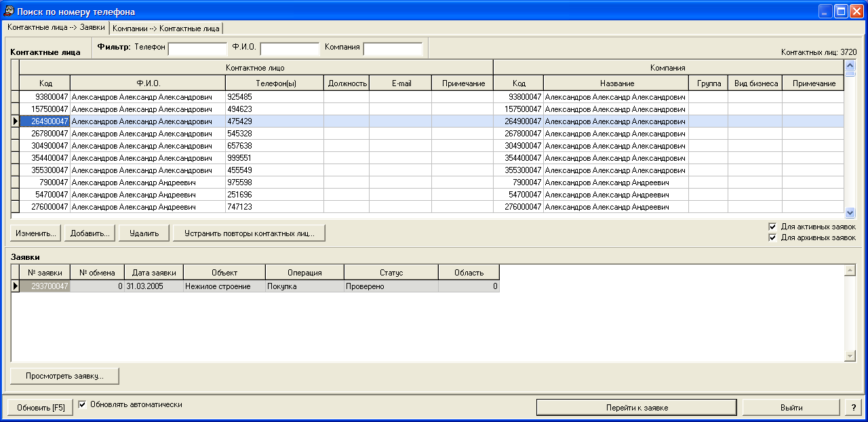Click requests grid scroll-up arrow
The height and width of the screenshot is (422, 868).
click(850, 270)
